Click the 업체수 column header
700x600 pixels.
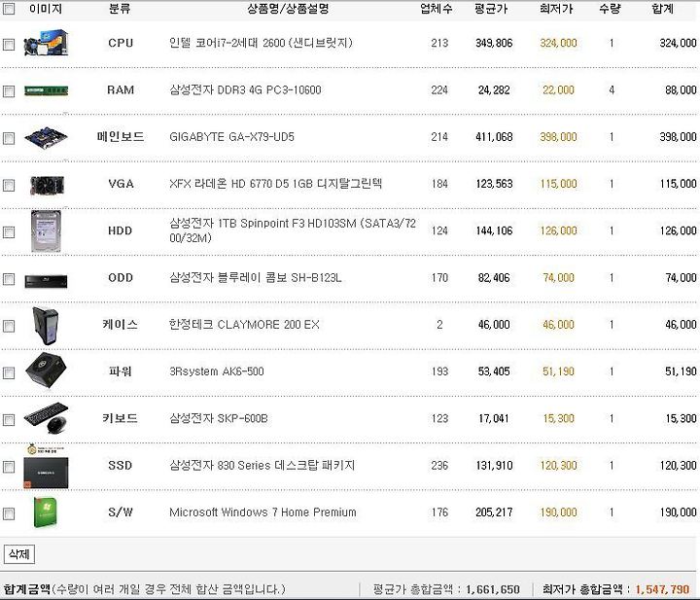(x=437, y=9)
